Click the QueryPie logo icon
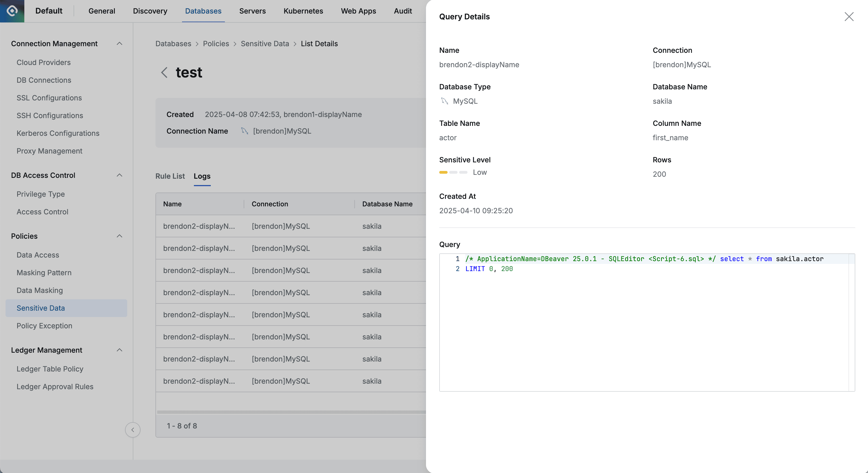The height and width of the screenshot is (473, 868). (12, 11)
